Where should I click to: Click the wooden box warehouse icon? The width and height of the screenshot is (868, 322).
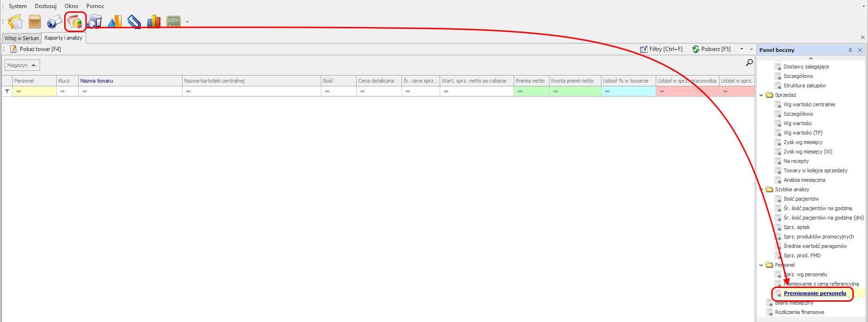pyautogui.click(x=35, y=22)
